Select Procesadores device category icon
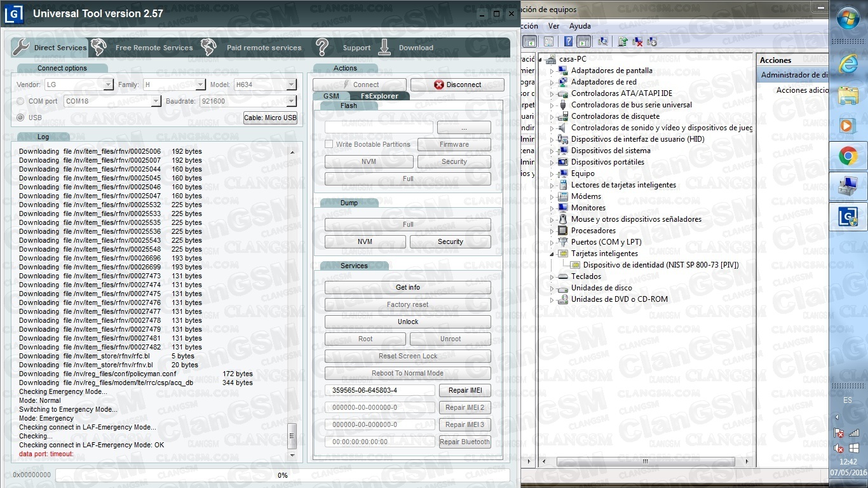The height and width of the screenshot is (488, 868). [562, 231]
